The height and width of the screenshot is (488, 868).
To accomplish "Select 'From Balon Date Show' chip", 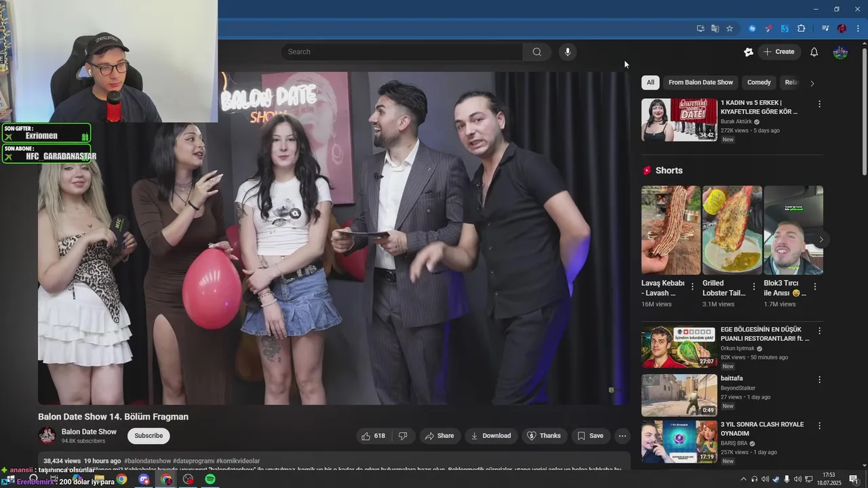I will click(x=701, y=83).
